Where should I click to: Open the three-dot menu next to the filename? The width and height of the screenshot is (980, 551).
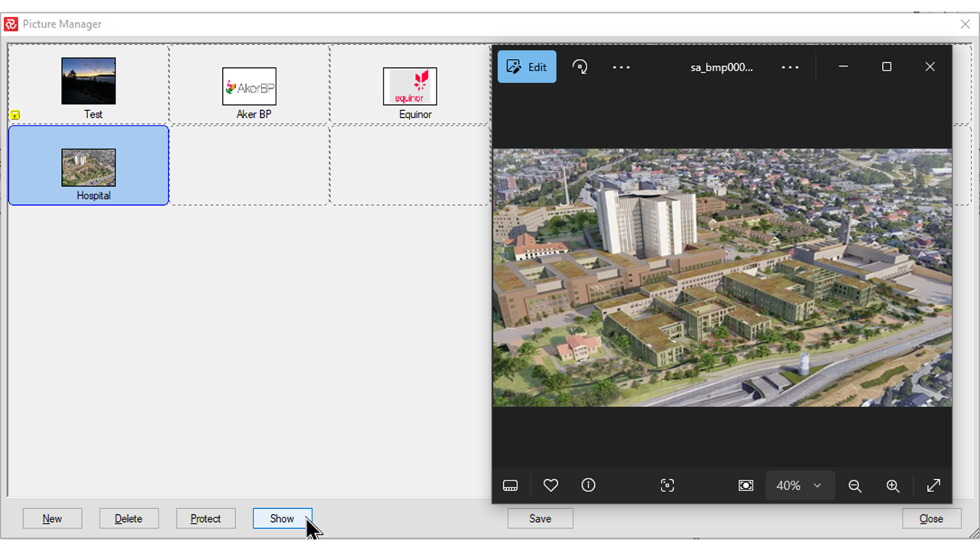click(790, 67)
